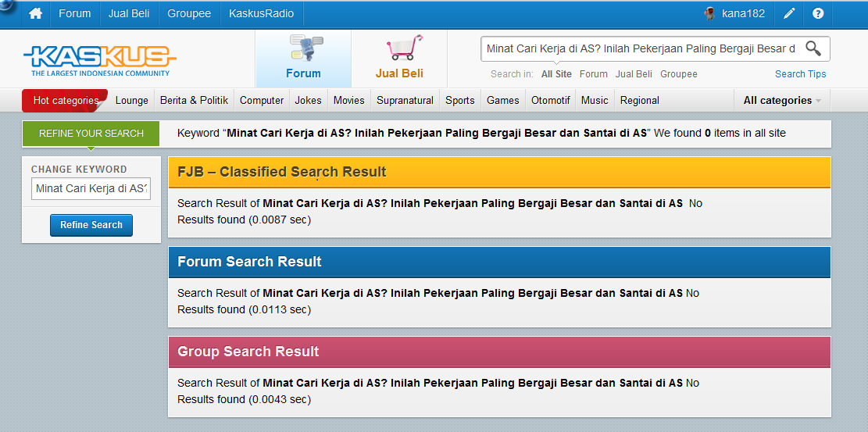Screen dimensions: 868x432
Task: Open Forum in the top navigation bar
Action: [x=75, y=14]
